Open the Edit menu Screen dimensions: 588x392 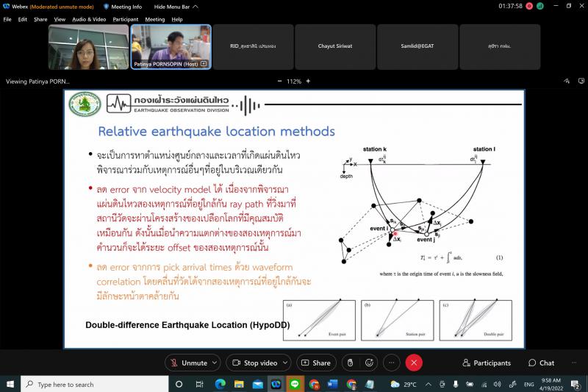(x=23, y=20)
